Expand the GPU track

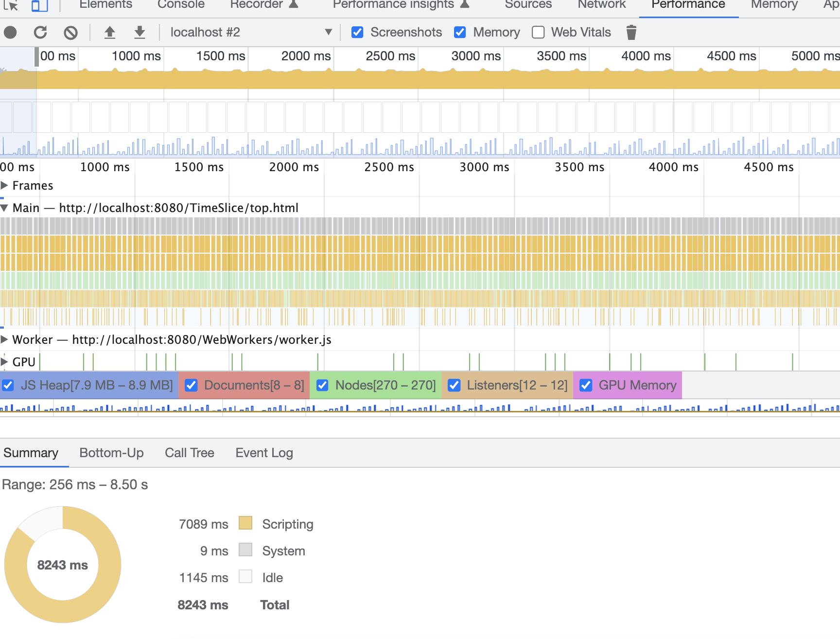click(x=4, y=362)
